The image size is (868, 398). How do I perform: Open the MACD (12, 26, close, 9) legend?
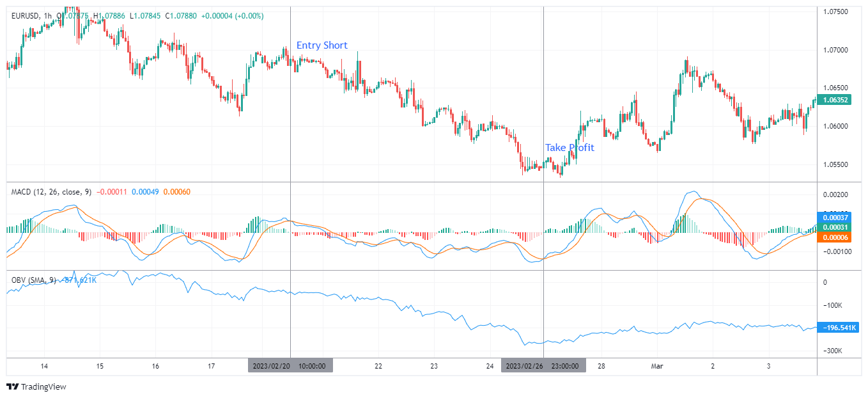point(51,191)
